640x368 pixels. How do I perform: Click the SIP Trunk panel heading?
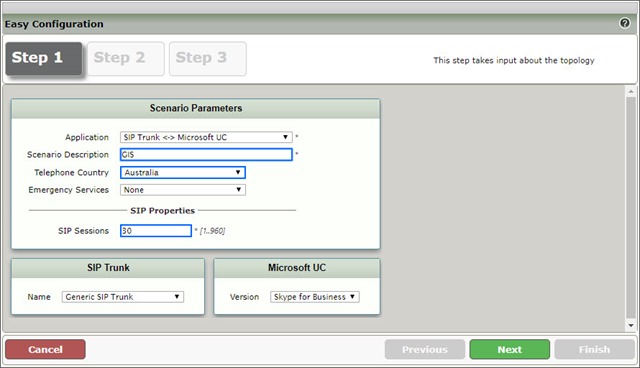click(108, 268)
